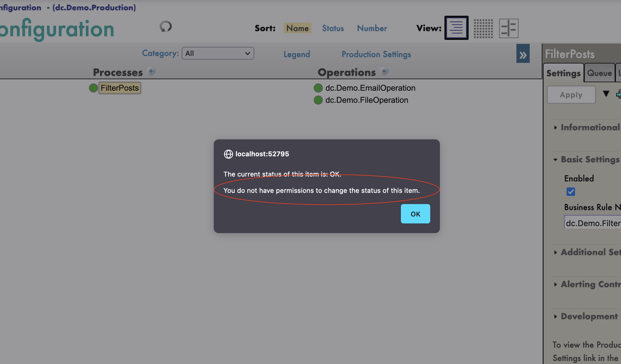The width and height of the screenshot is (621, 364).
Task: Collapse settings panel with double-arrow icon
Action: pos(523,54)
